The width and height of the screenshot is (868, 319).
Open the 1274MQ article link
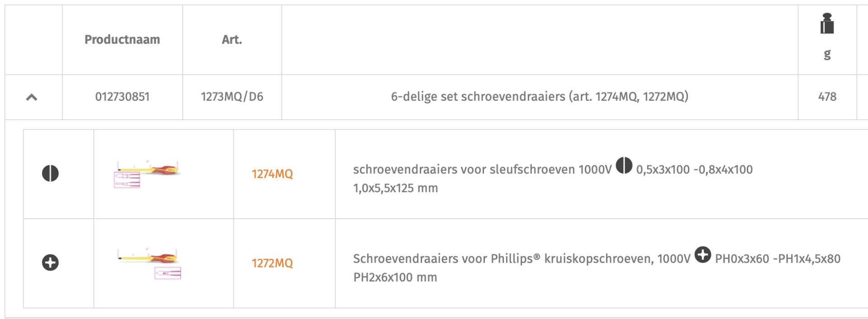[x=272, y=174]
